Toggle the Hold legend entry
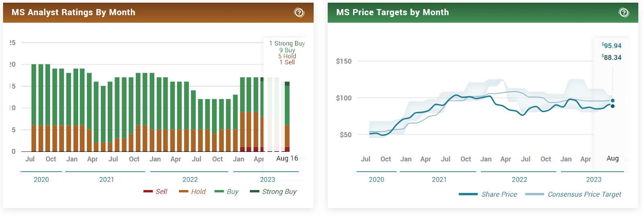 click(x=192, y=191)
